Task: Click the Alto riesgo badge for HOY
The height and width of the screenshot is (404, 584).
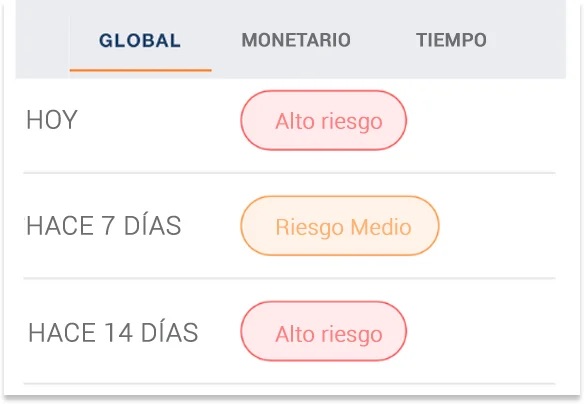Action: click(x=323, y=120)
